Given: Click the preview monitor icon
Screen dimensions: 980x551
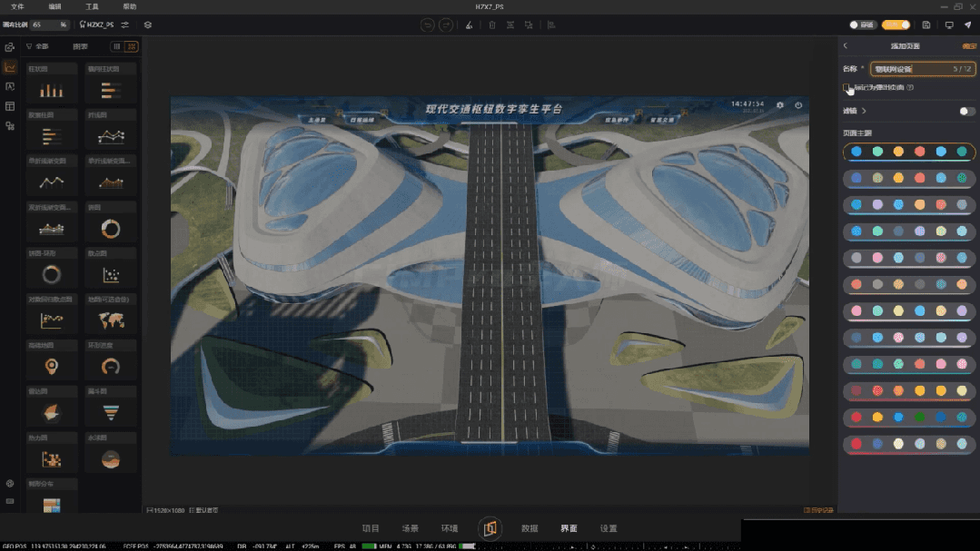Looking at the screenshot, I should [949, 25].
